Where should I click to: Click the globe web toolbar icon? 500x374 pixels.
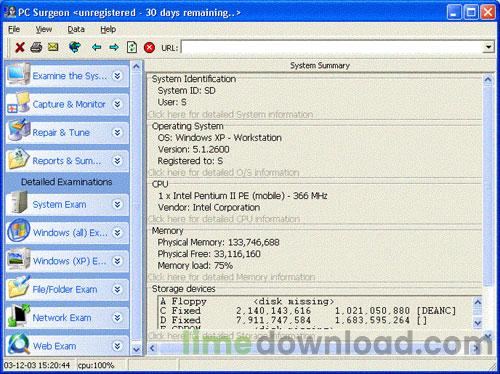(75, 47)
